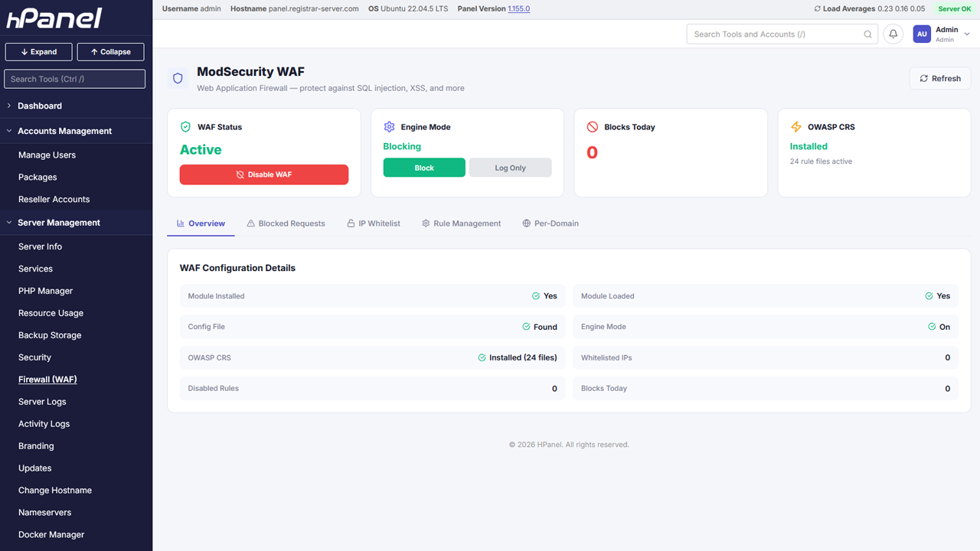
Task: Click the OS Ubuntu 22.04.5 LTS text
Action: (x=408, y=9)
